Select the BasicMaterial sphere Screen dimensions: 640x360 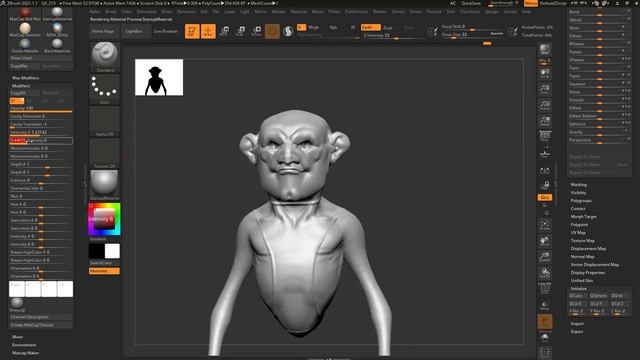[57, 44]
